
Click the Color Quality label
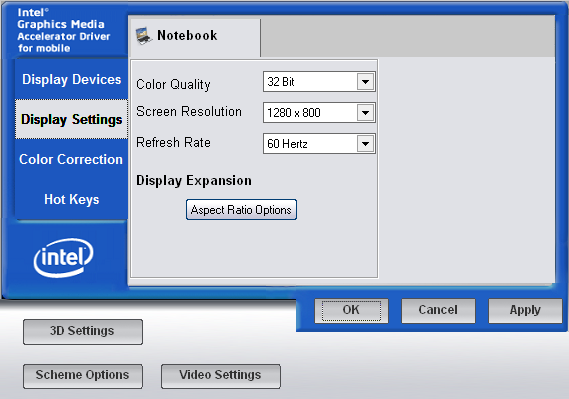(x=173, y=85)
